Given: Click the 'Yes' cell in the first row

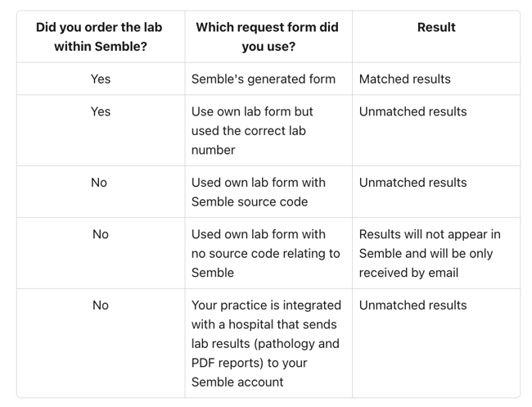Looking at the screenshot, I should pyautogui.click(x=101, y=79).
